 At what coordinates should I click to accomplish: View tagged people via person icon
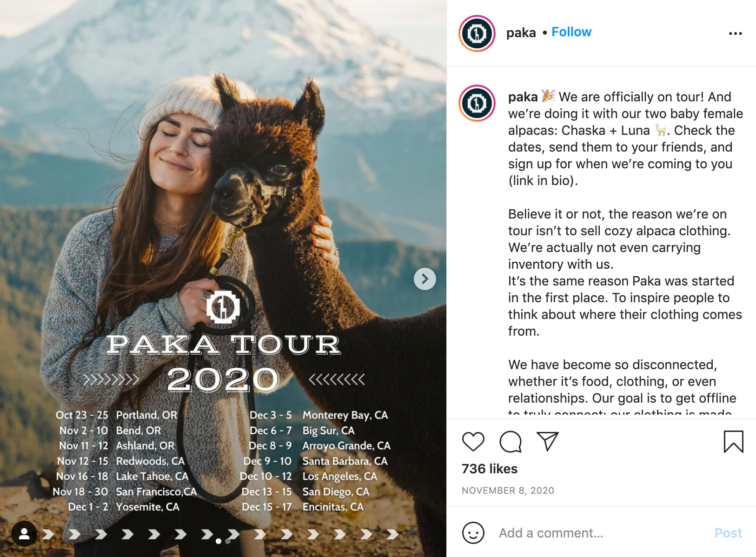24,534
